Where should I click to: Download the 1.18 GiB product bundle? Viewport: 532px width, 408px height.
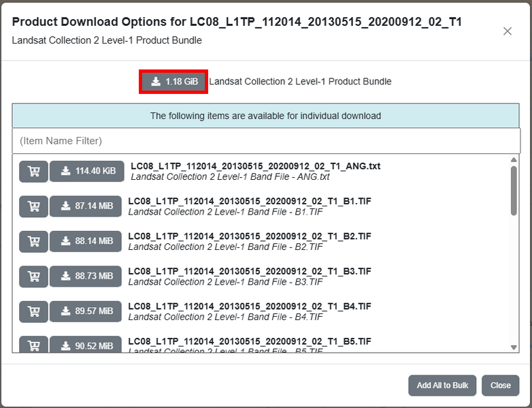point(173,82)
